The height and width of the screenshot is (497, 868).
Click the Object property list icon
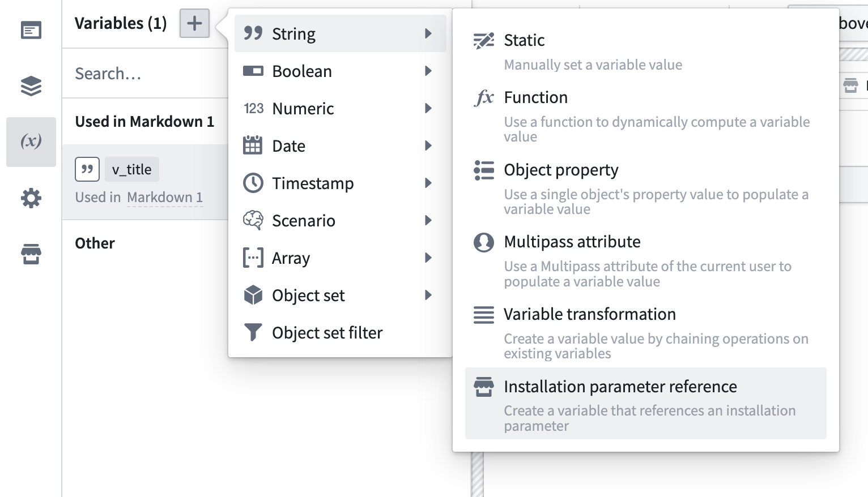click(484, 170)
